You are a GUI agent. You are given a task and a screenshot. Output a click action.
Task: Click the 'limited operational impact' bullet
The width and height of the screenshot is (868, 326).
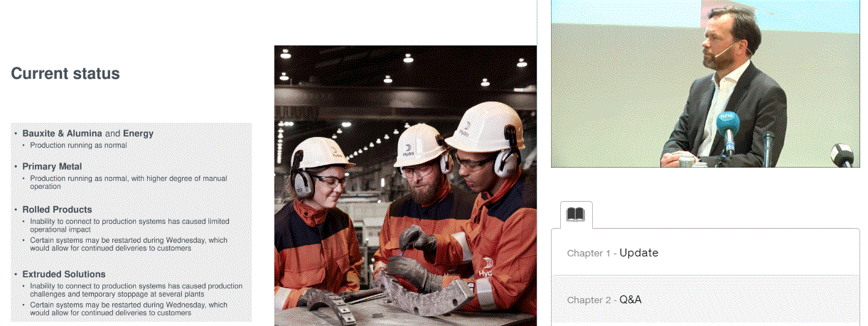click(x=129, y=226)
